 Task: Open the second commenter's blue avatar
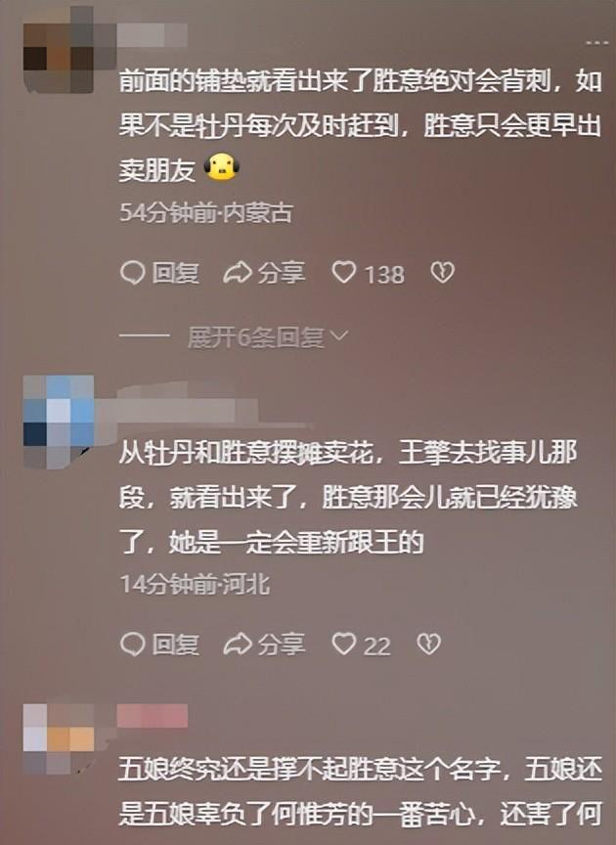click(59, 422)
